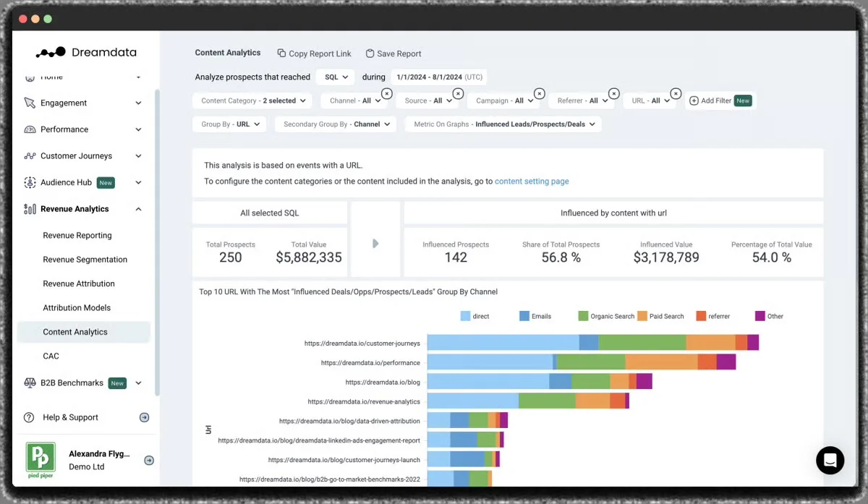Remove the Referrer filter with its x

coord(613,93)
